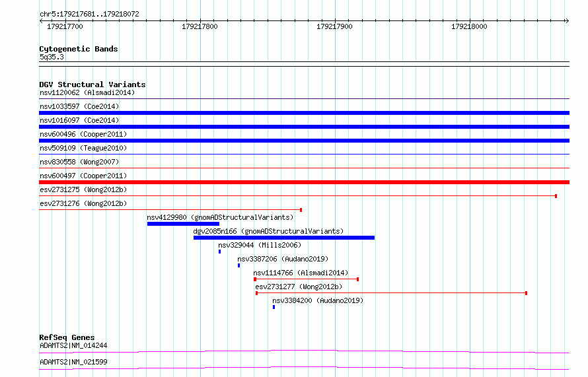The height and width of the screenshot is (377, 588).
Task: Click ruler position 179218000
Action: (x=469, y=26)
